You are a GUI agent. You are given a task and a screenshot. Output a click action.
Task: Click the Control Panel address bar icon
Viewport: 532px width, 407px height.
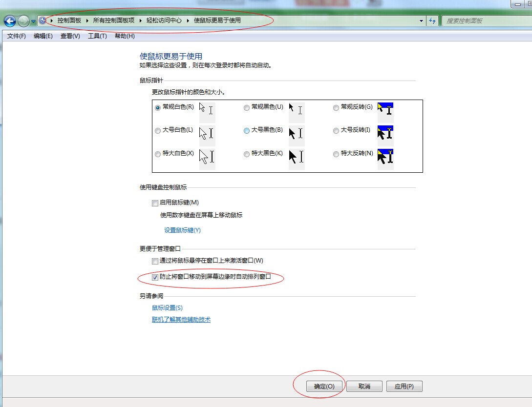coord(43,20)
